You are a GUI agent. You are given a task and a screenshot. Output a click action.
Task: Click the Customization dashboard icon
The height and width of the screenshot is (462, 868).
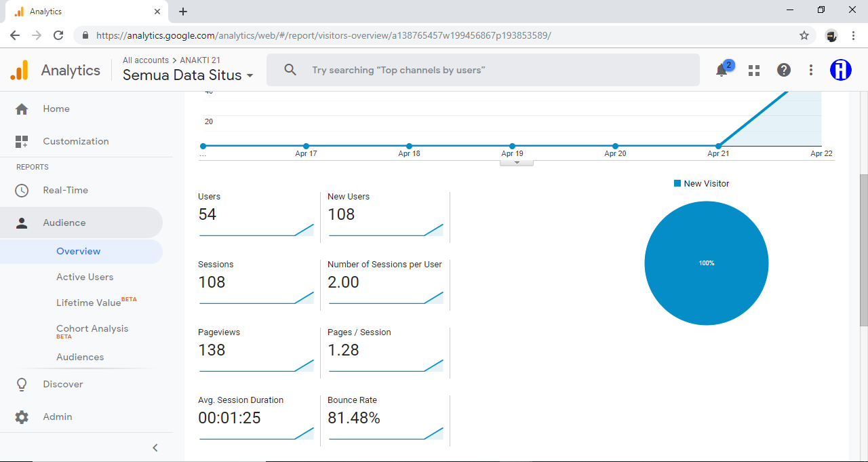(22, 141)
